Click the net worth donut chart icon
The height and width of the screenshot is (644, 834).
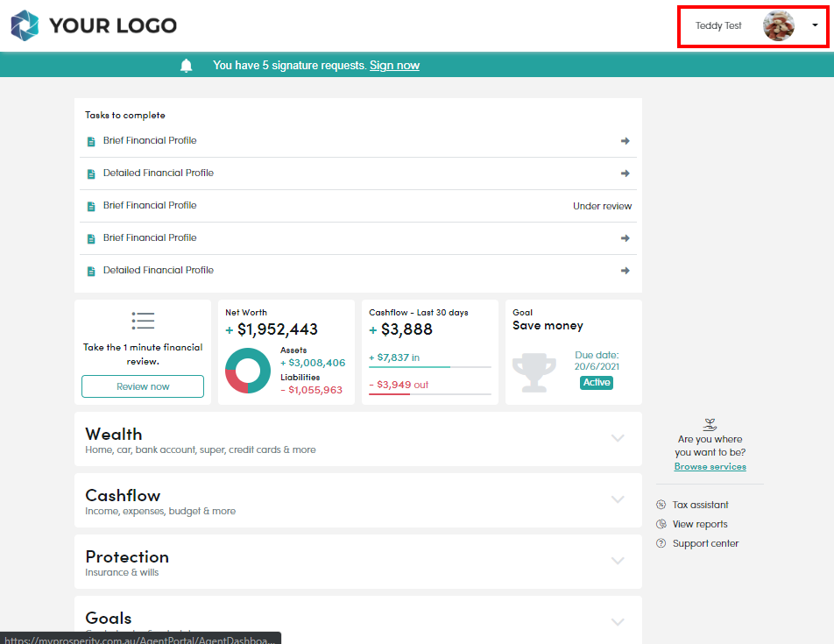pyautogui.click(x=247, y=371)
